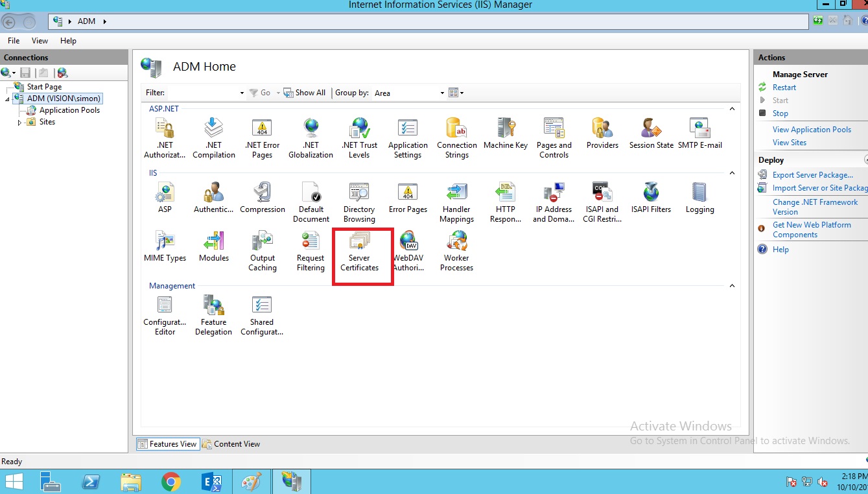Open the IIS Error Pages feature
Image resolution: width=868 pixels, height=494 pixels.
408,198
